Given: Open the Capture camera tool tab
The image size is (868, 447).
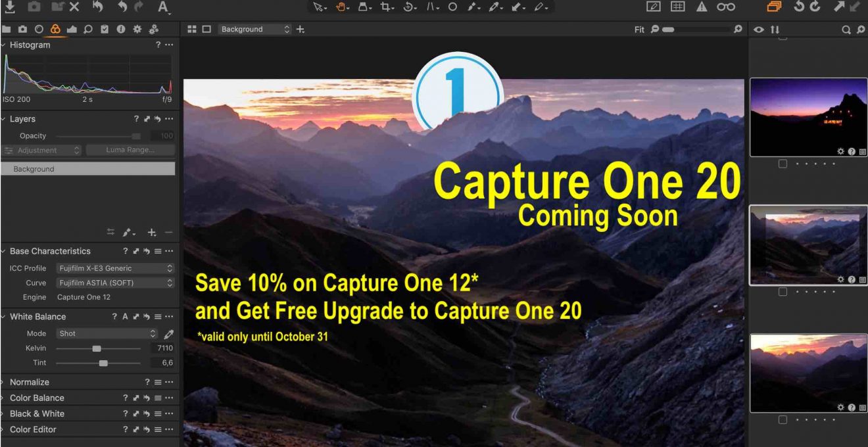Looking at the screenshot, I should 23,30.
